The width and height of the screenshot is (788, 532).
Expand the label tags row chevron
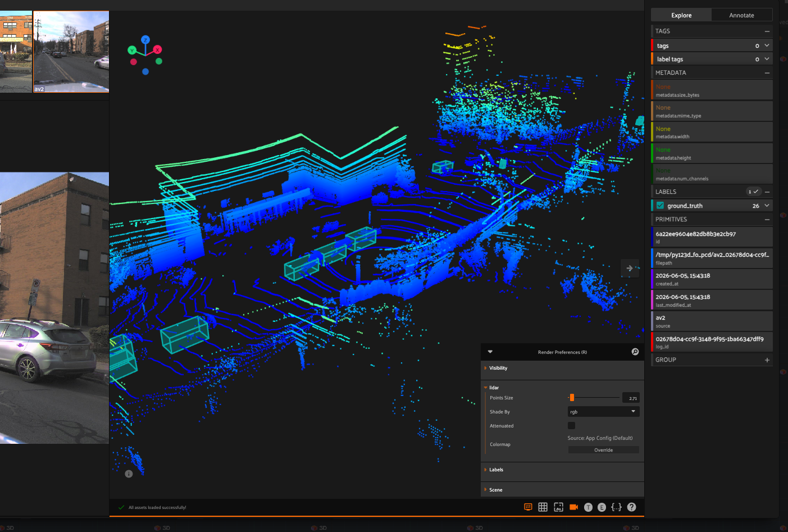(x=767, y=59)
